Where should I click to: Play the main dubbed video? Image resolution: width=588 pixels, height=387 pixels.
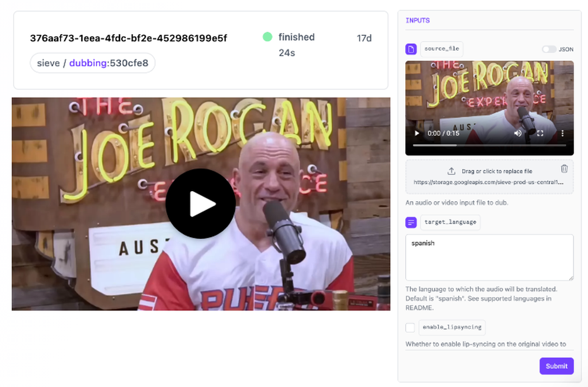[201, 203]
